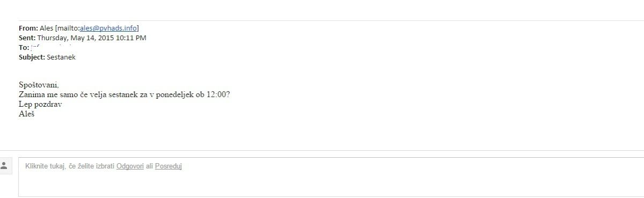
Task: Focus the reply text box
Action: (x=331, y=177)
